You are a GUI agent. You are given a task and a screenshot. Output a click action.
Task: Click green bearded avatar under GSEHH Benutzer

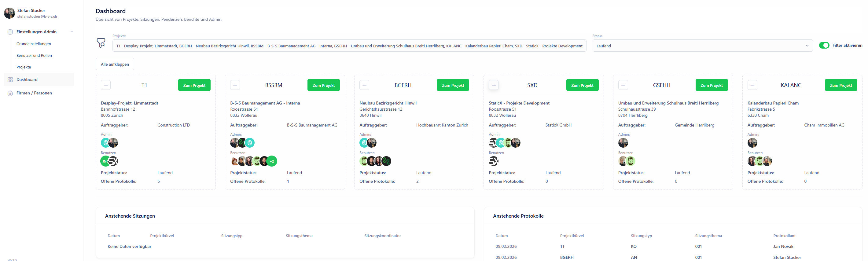(631, 161)
